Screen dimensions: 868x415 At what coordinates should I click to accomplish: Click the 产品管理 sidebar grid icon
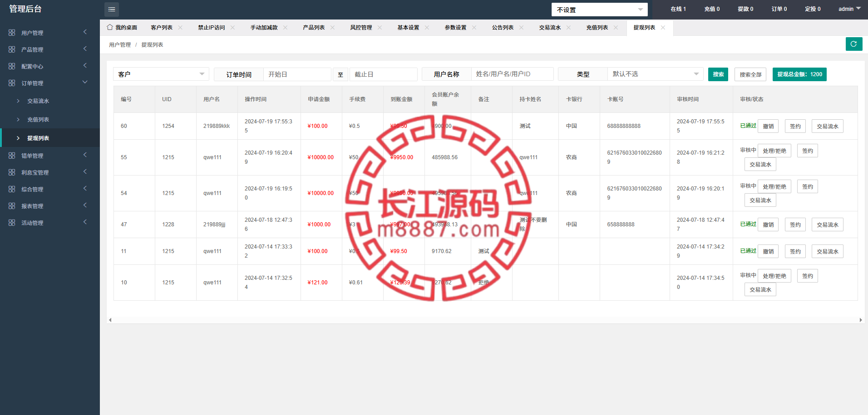[x=12, y=49]
